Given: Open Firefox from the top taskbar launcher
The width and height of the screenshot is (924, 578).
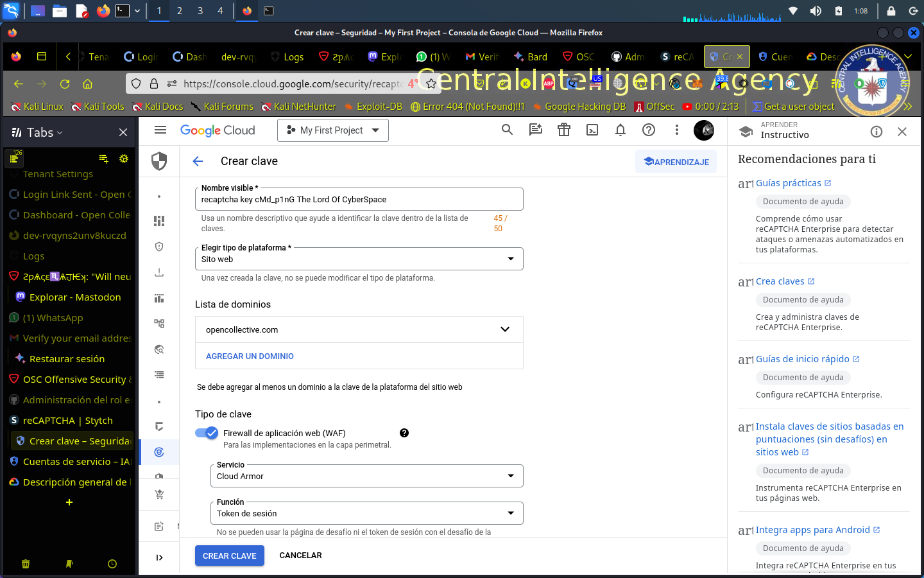Looking at the screenshot, I should pos(103,11).
